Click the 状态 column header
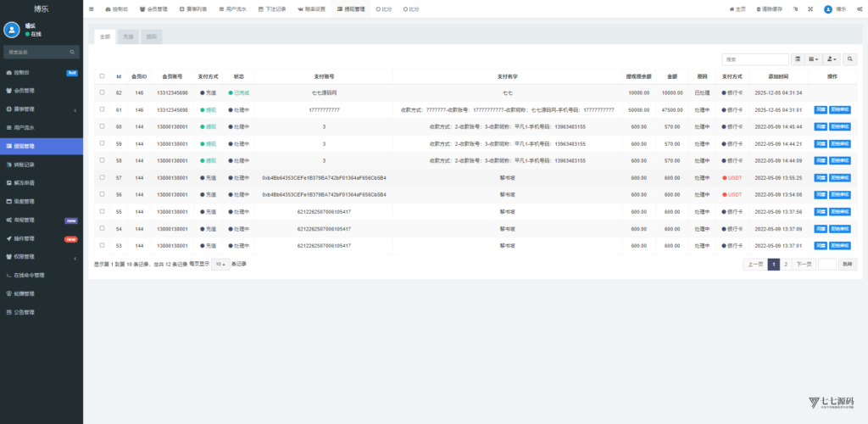The height and width of the screenshot is (424, 868). point(238,76)
